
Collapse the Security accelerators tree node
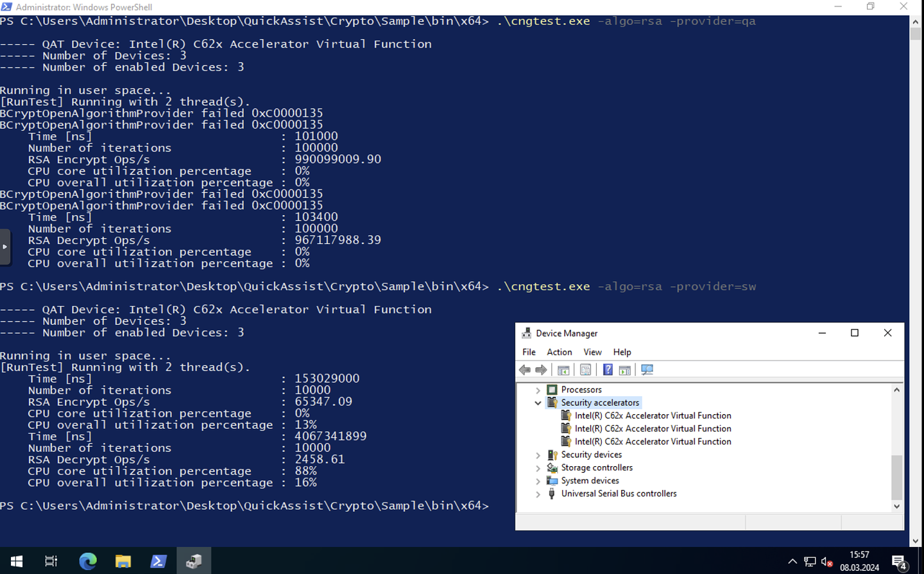tap(538, 403)
